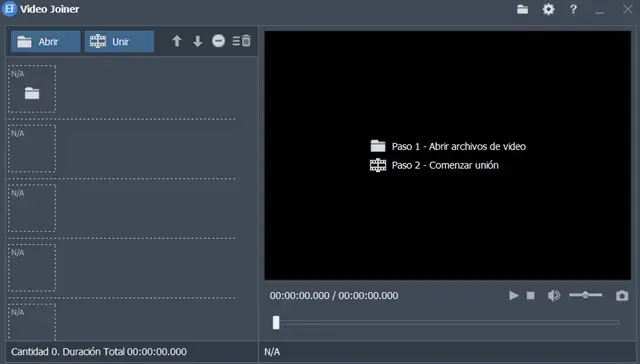Move selected video up in list

[x=177, y=41]
